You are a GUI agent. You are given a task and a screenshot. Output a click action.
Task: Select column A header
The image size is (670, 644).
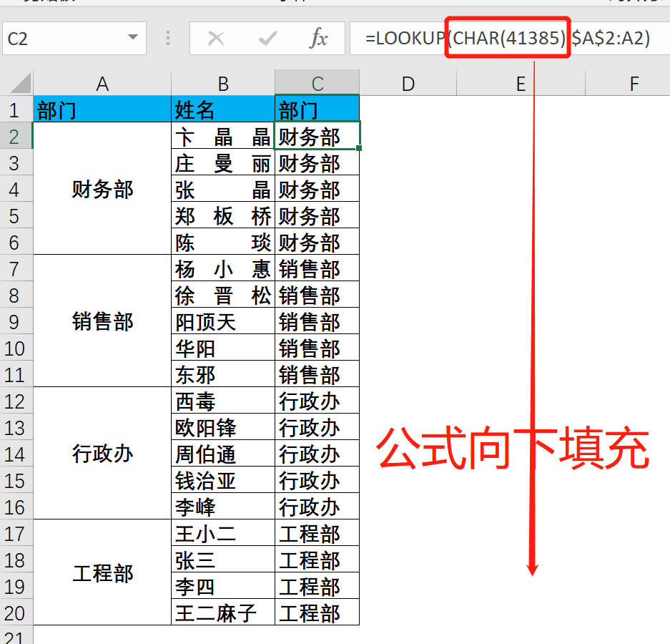102,84
